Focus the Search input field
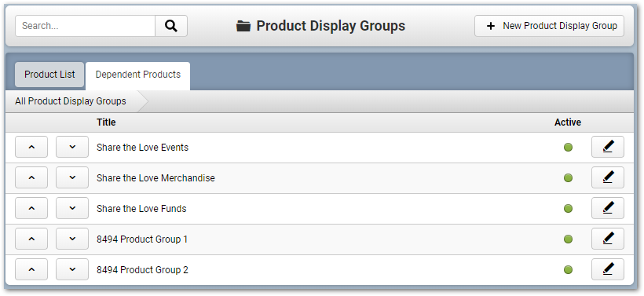The image size is (644, 296). click(86, 26)
